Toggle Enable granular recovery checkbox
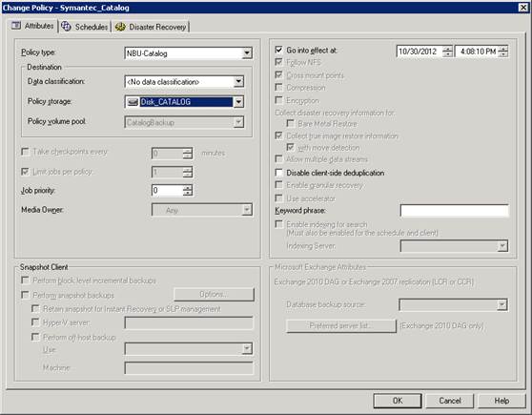Image resolution: width=532 pixels, height=415 pixels. point(278,185)
